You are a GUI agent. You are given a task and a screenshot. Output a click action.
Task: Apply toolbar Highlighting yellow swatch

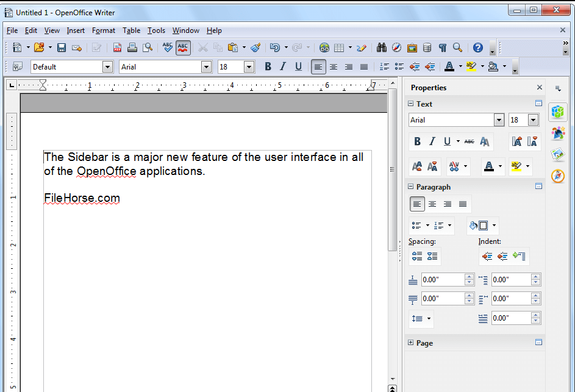471,66
